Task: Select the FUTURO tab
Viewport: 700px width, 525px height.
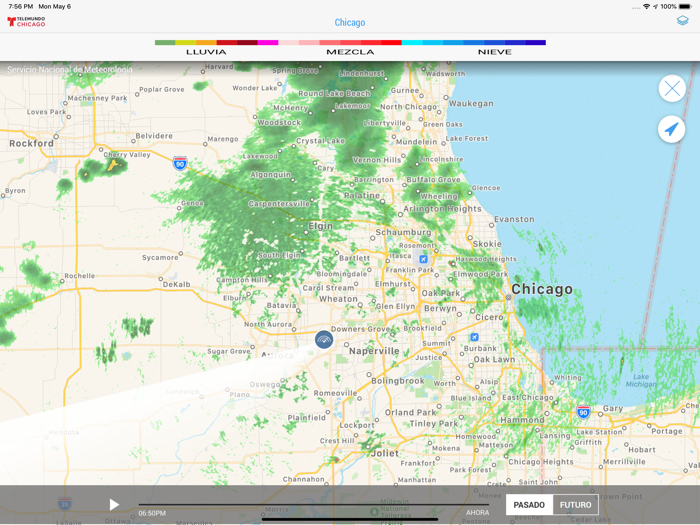Action: coord(575,505)
